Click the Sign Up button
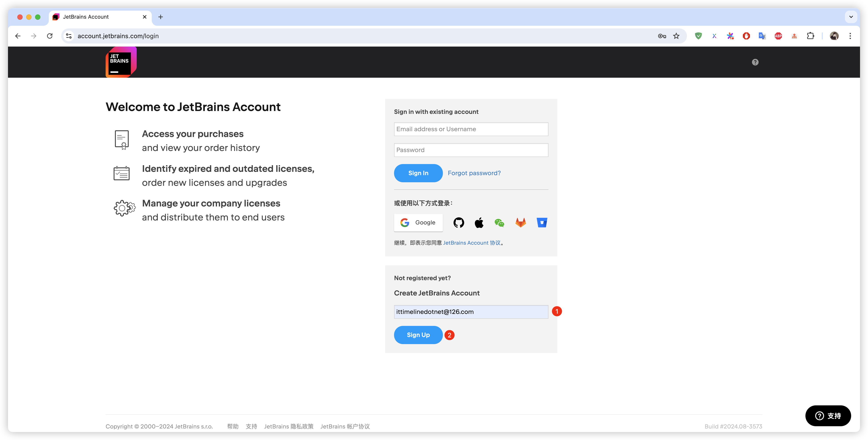This screenshot has width=868, height=440. [x=418, y=335]
